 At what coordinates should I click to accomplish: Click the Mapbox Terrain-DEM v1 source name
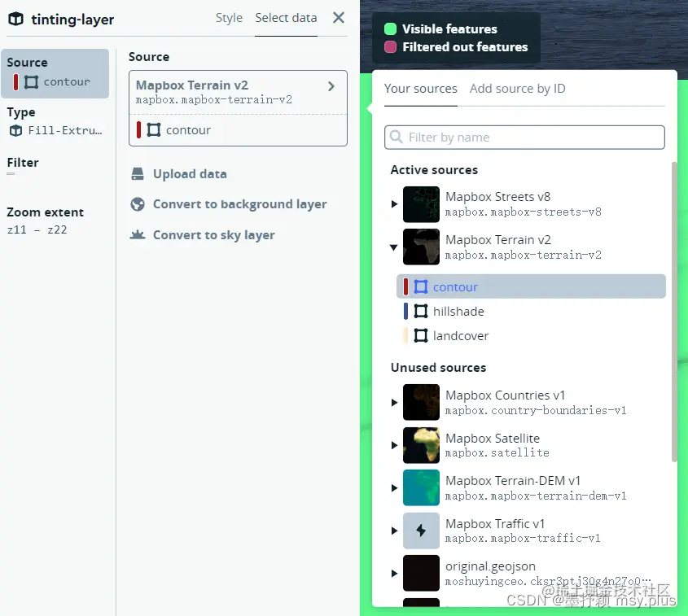pyautogui.click(x=512, y=481)
